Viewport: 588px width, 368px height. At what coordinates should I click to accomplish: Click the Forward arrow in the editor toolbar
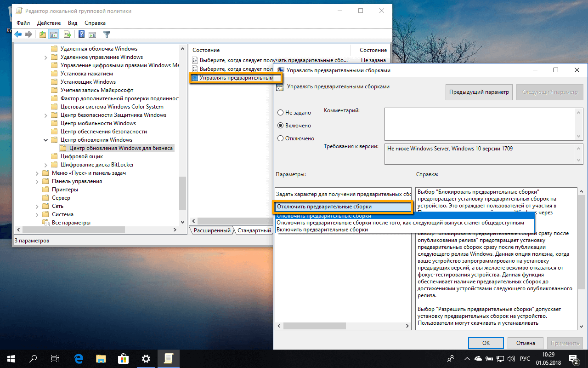click(28, 34)
